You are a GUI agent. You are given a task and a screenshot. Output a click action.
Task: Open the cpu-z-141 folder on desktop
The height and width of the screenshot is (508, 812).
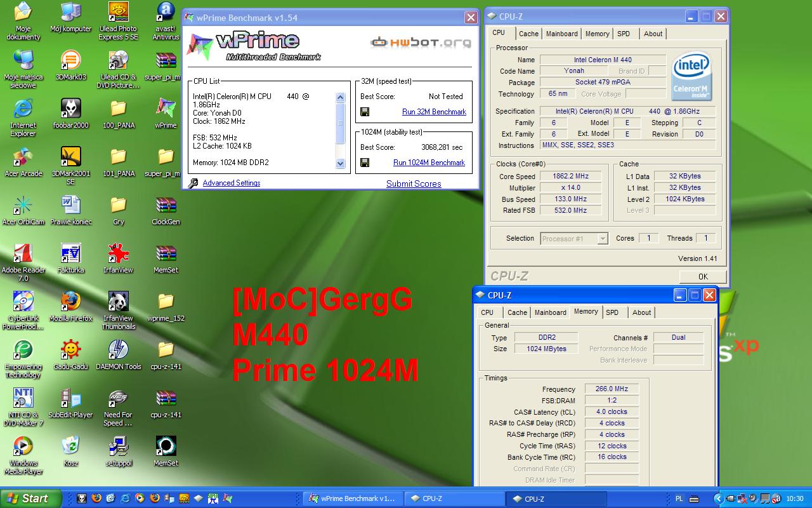(x=166, y=356)
